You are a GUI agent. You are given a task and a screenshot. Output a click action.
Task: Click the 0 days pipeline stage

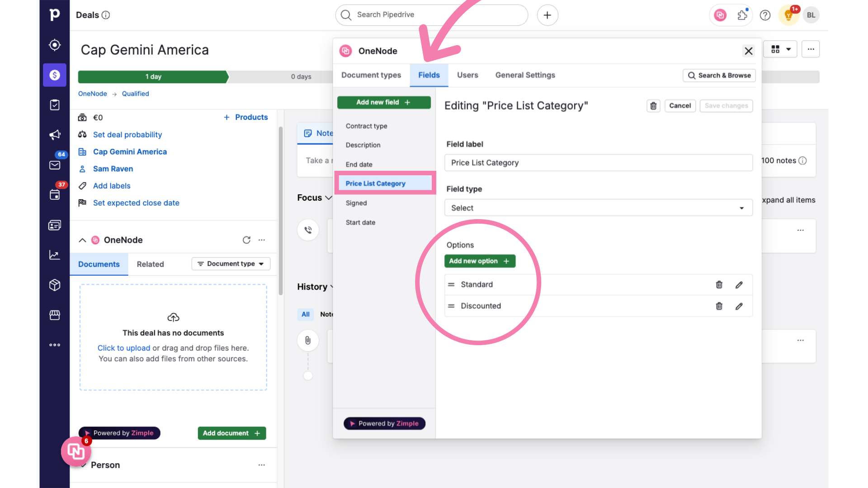point(301,77)
